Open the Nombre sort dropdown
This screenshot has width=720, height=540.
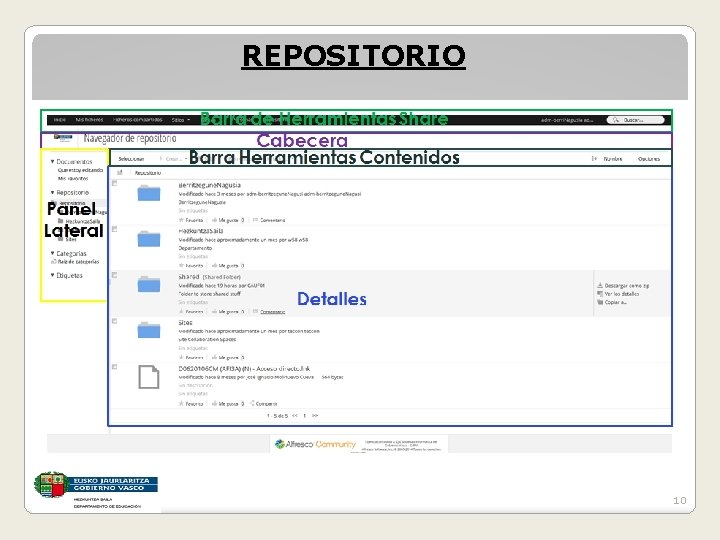click(613, 159)
